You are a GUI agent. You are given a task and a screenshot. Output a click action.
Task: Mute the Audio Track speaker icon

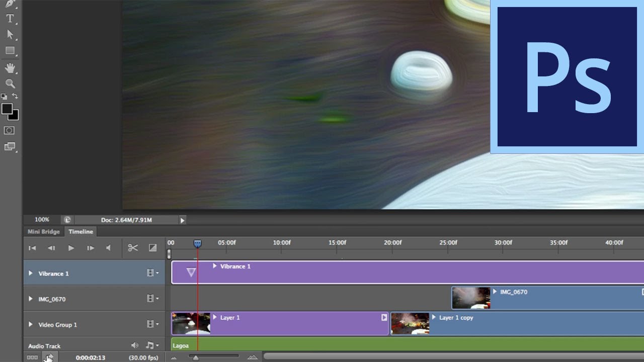134,345
